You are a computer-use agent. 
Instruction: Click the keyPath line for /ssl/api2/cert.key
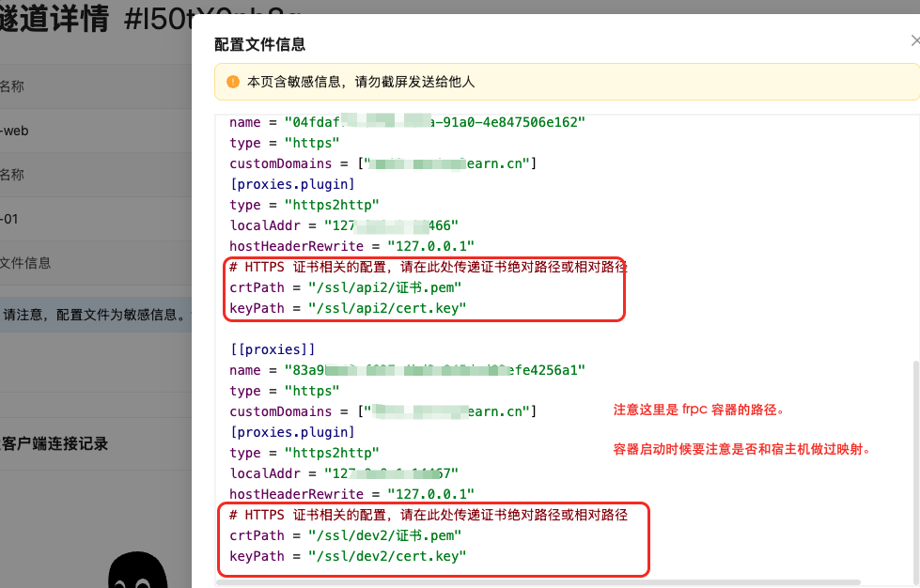click(348, 308)
